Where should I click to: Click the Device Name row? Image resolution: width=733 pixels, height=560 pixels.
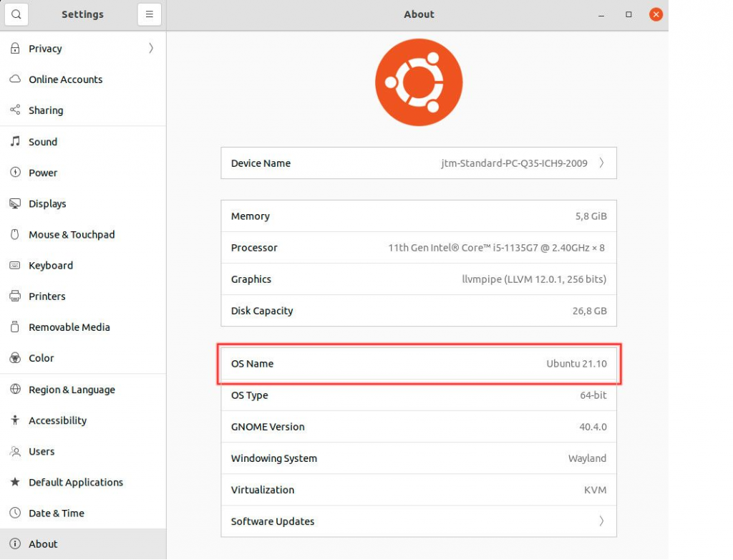(x=419, y=163)
